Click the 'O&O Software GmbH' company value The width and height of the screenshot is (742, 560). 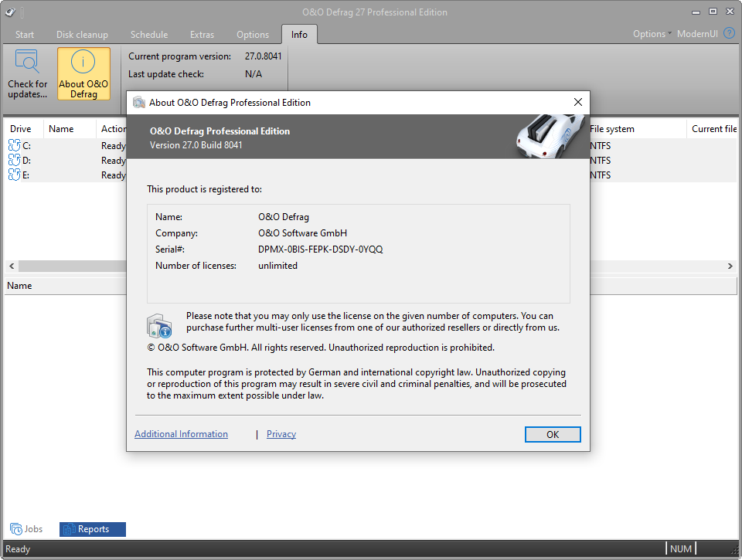(x=302, y=233)
